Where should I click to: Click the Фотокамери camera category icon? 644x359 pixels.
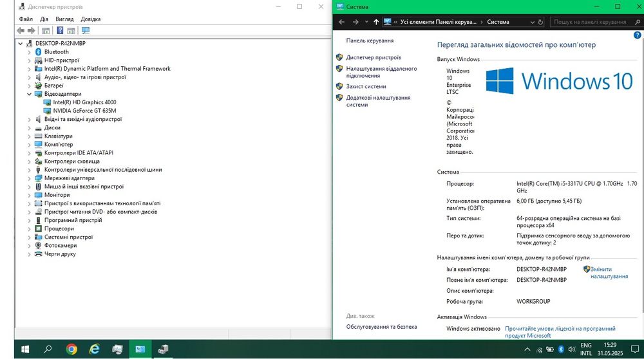[x=38, y=245]
